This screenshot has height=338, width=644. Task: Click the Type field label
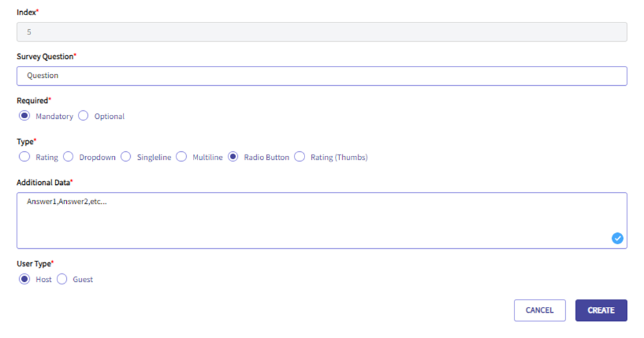(26, 142)
